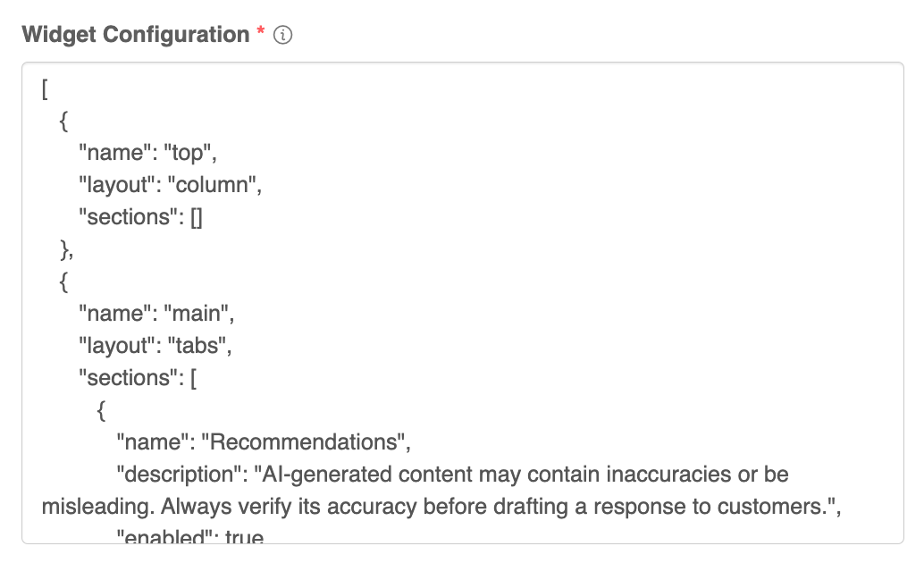Click the closing brace followed by a comma
This screenshot has width=924, height=563.
coord(65,249)
